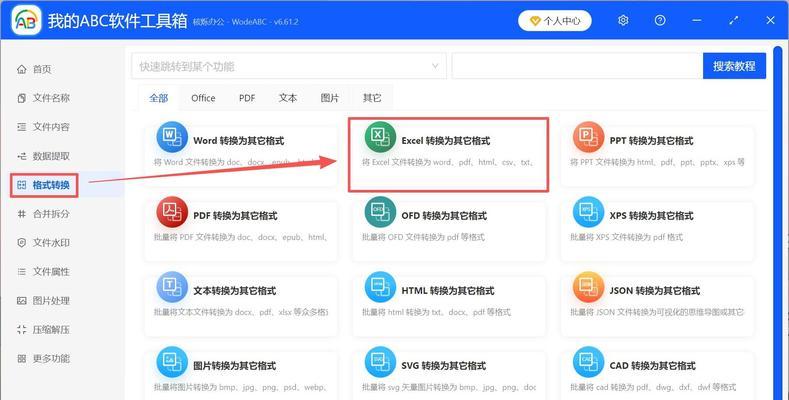
Task: Click the green Excel conversion icon
Action: [x=380, y=137]
